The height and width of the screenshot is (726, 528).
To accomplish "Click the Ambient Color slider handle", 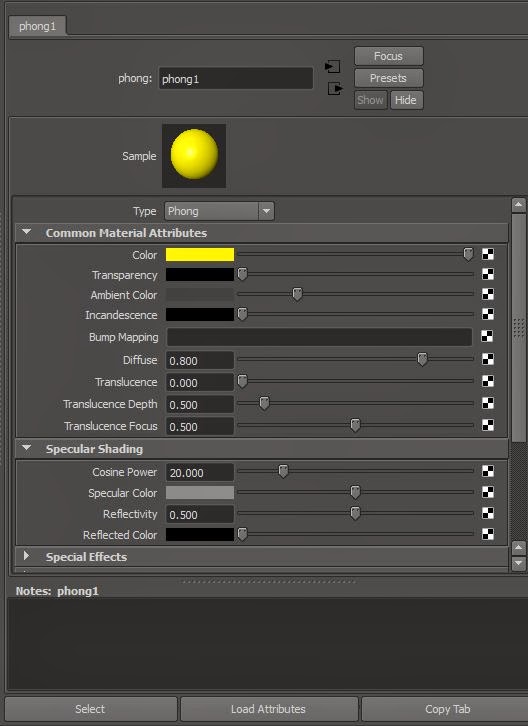I will click(297, 294).
